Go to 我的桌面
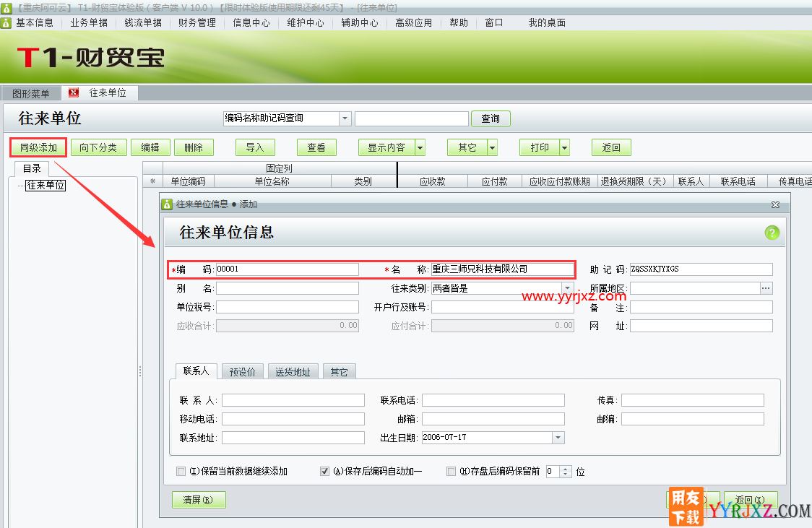The height and width of the screenshot is (528, 812). pos(547,23)
